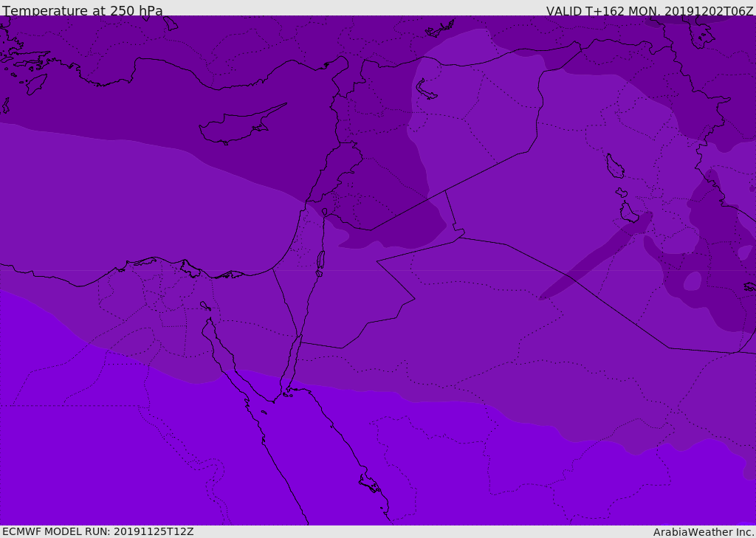The width and height of the screenshot is (756, 538).
Task: Click the 'ArabiaWeather Inc' credit text
Action: pos(704,532)
